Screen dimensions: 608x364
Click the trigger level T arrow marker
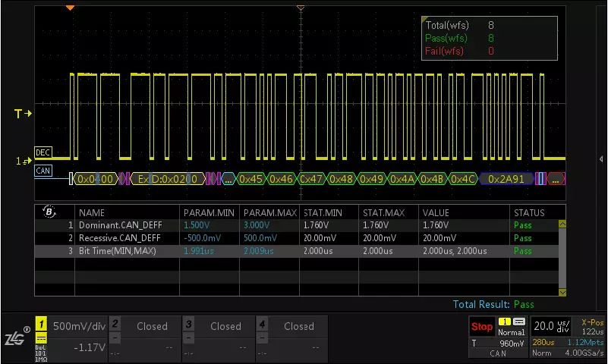tap(23, 114)
